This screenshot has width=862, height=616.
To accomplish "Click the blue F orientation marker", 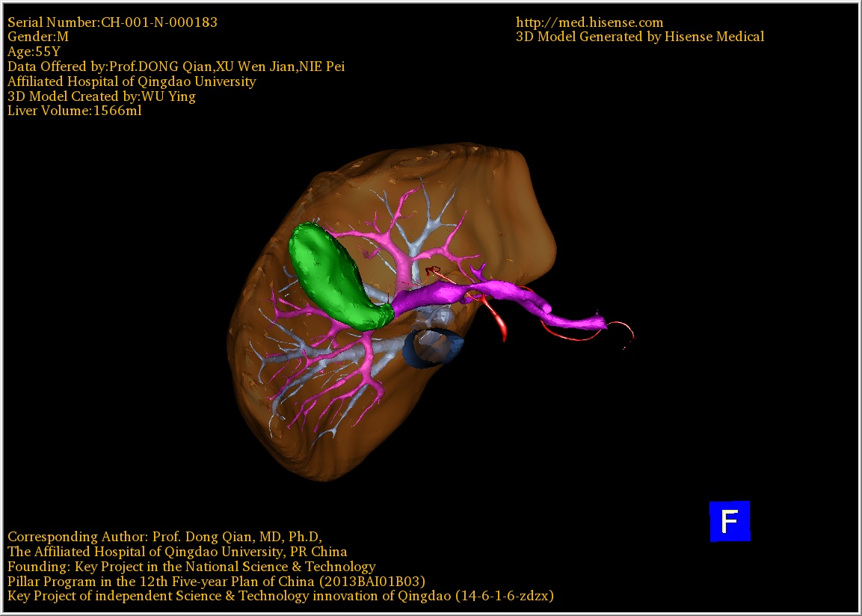I will pos(730,521).
